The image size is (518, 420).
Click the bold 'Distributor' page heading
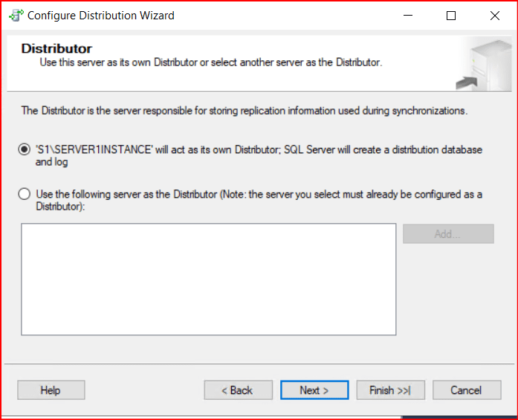pyautogui.click(x=56, y=49)
